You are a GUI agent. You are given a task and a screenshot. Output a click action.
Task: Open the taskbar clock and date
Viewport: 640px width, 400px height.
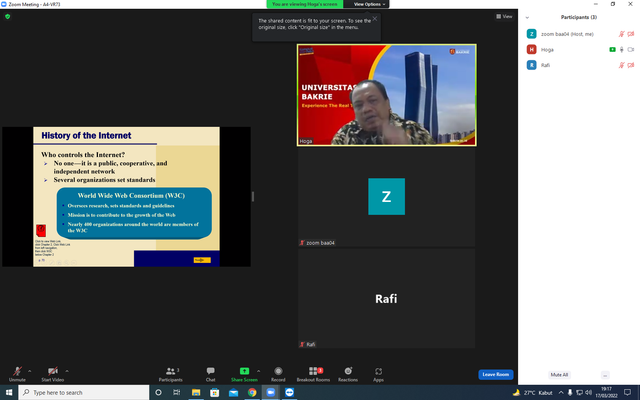(x=606, y=392)
